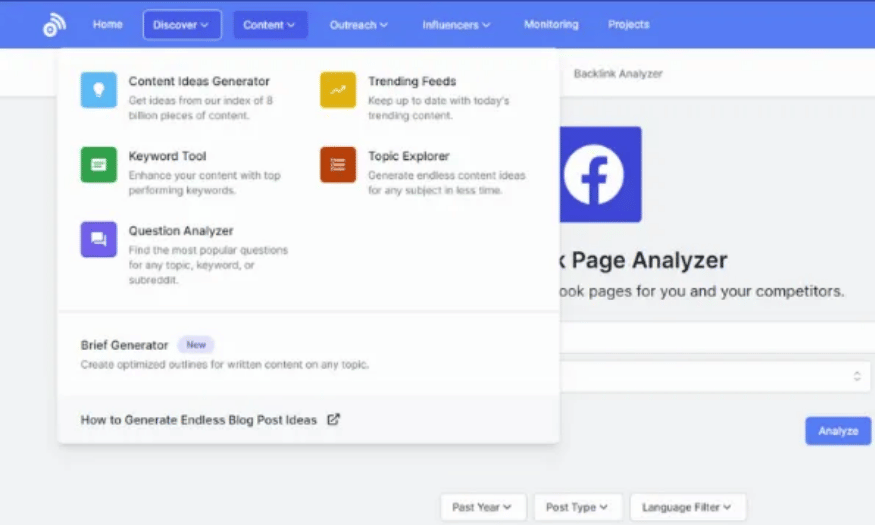Click external link icon beside Blog Post Ideas
The height and width of the screenshot is (525, 875).
333,419
